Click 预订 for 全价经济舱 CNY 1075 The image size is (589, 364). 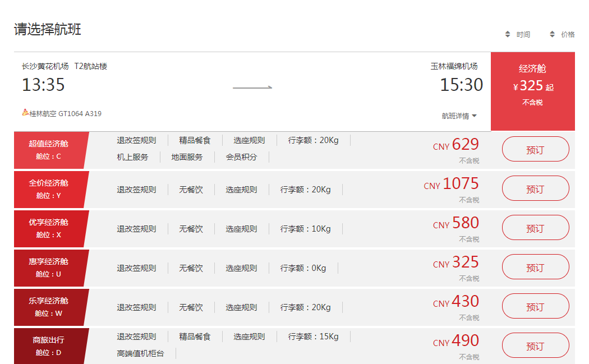[x=535, y=188]
